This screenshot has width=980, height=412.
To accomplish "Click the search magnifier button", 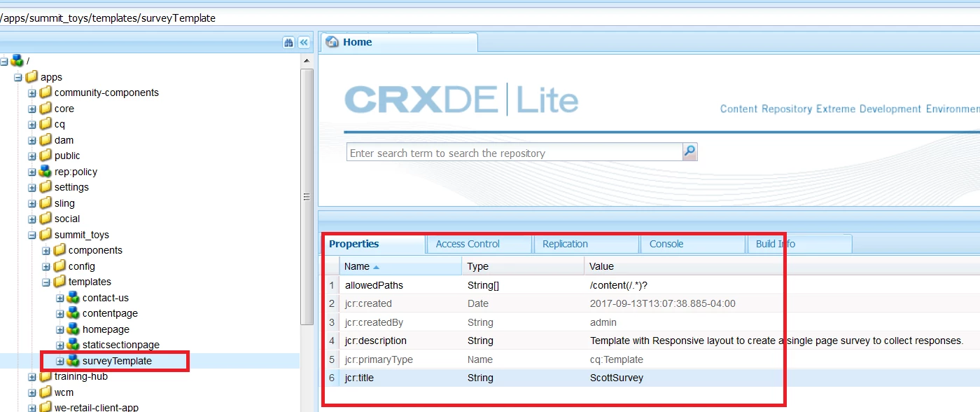I will 689,152.
